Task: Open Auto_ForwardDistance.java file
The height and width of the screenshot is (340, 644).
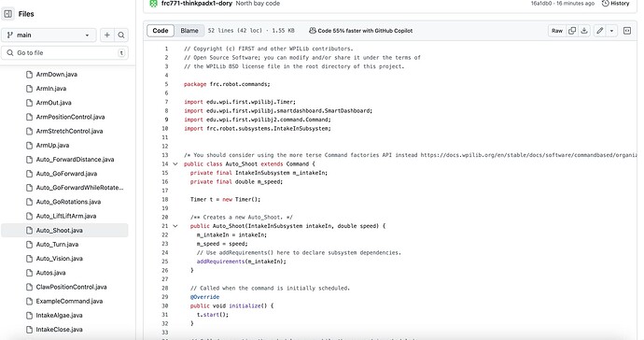Action: 75,160
